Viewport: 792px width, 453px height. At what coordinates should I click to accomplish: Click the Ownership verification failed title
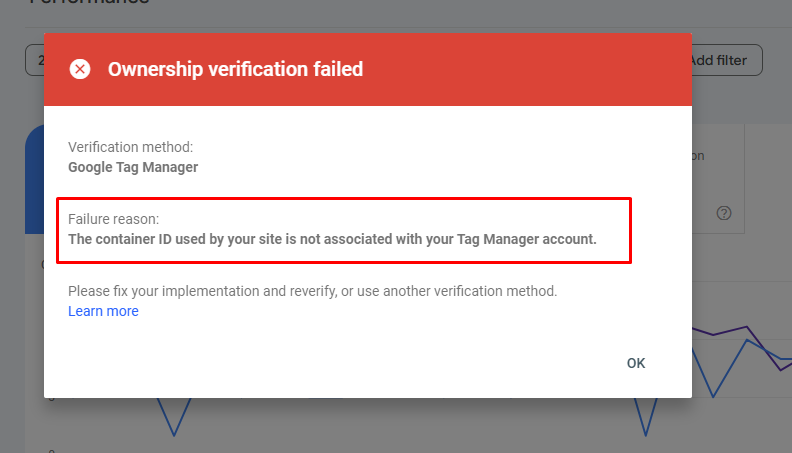235,69
